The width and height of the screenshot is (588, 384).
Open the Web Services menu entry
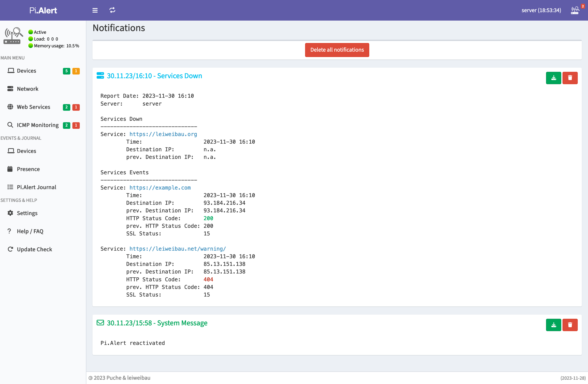tap(33, 107)
